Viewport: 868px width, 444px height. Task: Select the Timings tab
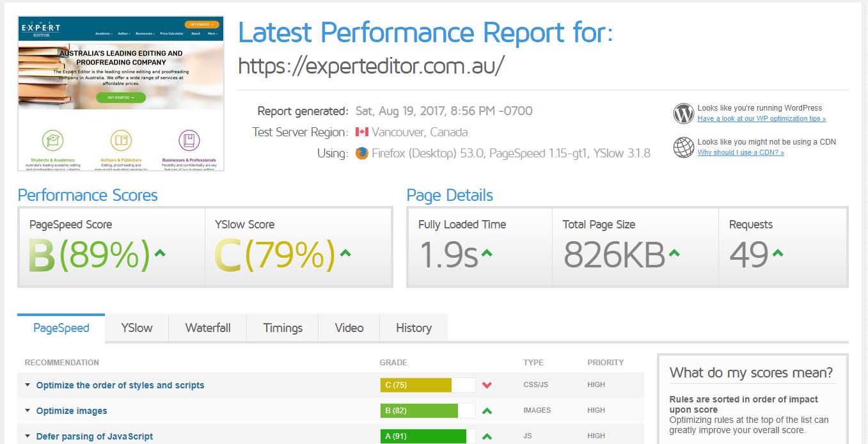pyautogui.click(x=283, y=328)
